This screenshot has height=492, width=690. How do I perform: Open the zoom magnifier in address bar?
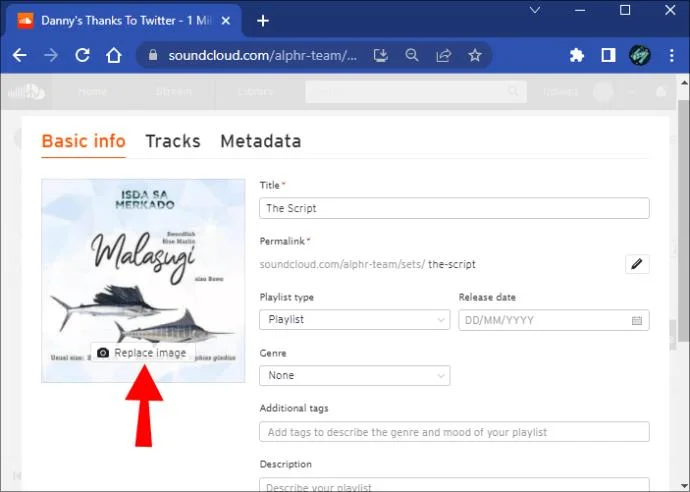click(412, 55)
